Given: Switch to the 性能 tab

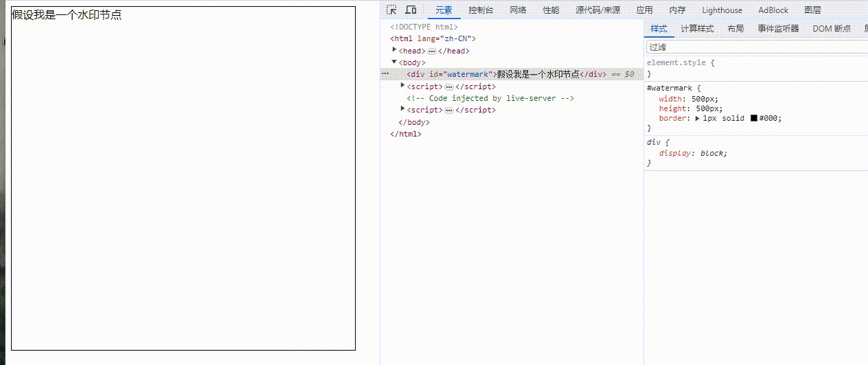Looking at the screenshot, I should (551, 10).
